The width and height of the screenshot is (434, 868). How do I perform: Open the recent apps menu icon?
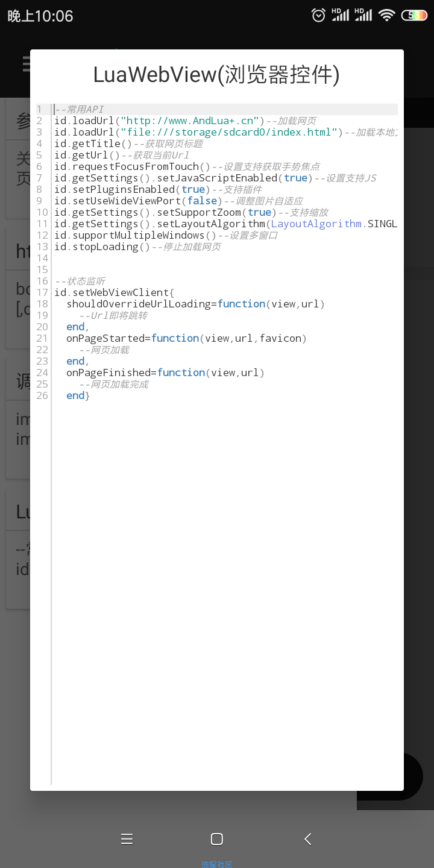[x=127, y=838]
